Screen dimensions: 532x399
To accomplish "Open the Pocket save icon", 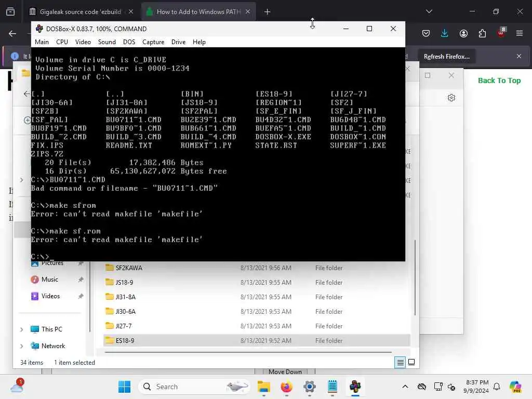I will coord(426,33).
